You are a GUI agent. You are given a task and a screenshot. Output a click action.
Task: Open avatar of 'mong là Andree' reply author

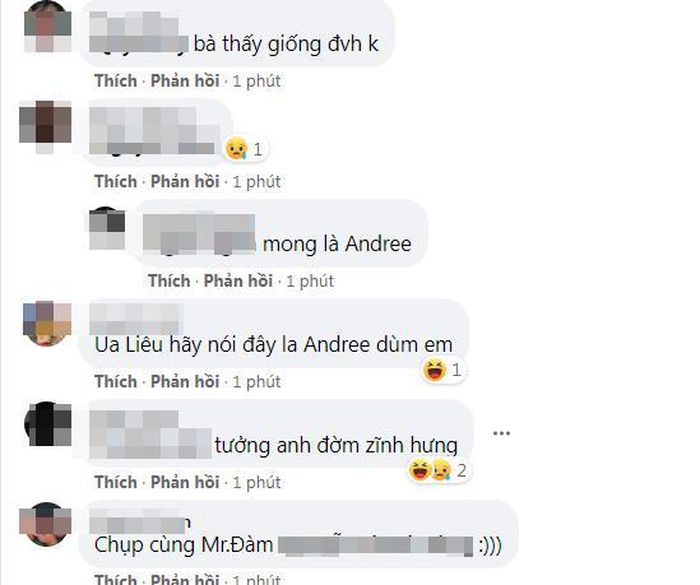(x=107, y=228)
